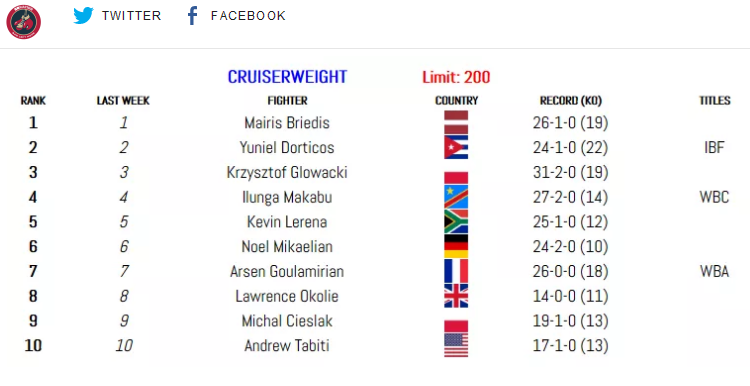Open the TWITTER text link
Viewport: 750px width, 386px height.
click(x=132, y=16)
